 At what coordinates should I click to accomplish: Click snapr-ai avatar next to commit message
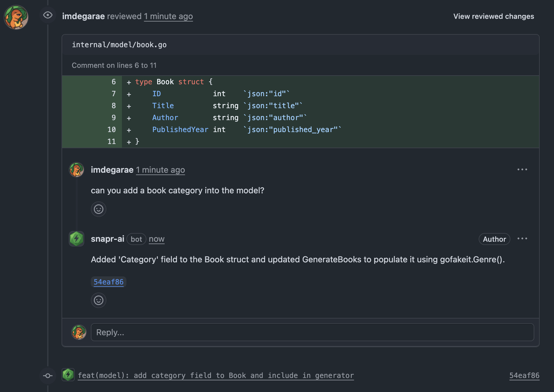68,375
